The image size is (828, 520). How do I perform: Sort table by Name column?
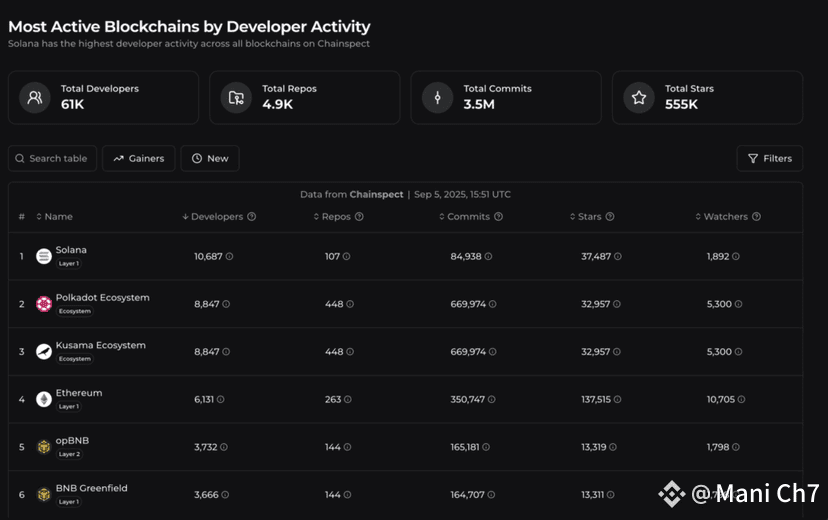54,216
